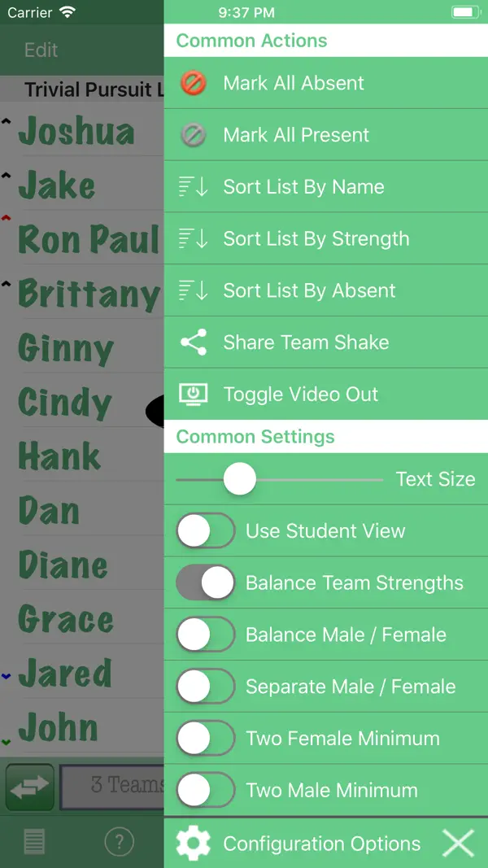Click the Mark All Present icon
The width and height of the screenshot is (488, 868).
(193, 134)
